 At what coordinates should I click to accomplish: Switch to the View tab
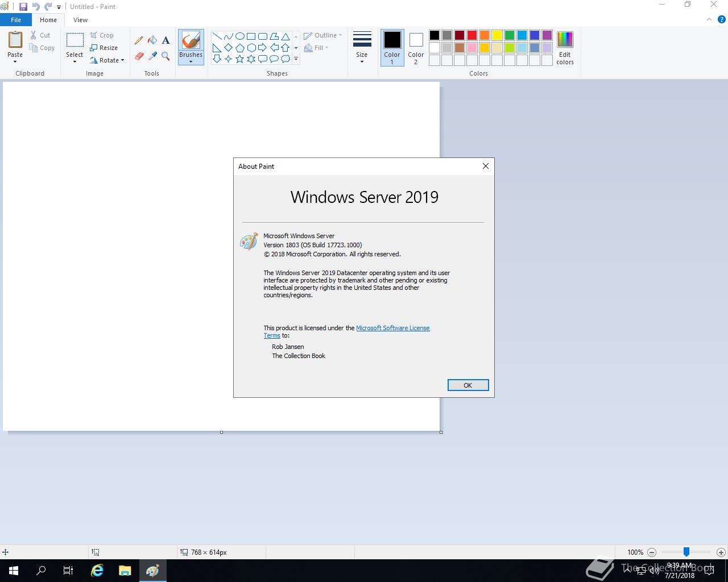click(x=80, y=20)
